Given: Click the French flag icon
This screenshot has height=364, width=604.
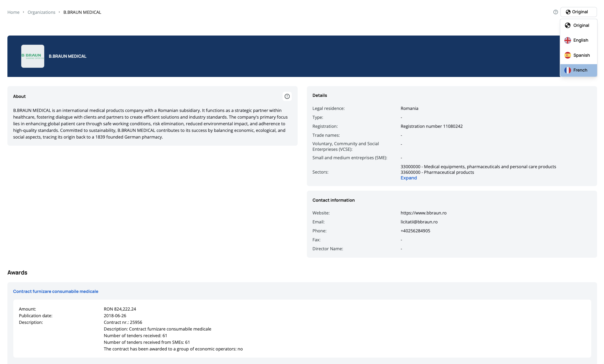Looking at the screenshot, I should pyautogui.click(x=568, y=70).
